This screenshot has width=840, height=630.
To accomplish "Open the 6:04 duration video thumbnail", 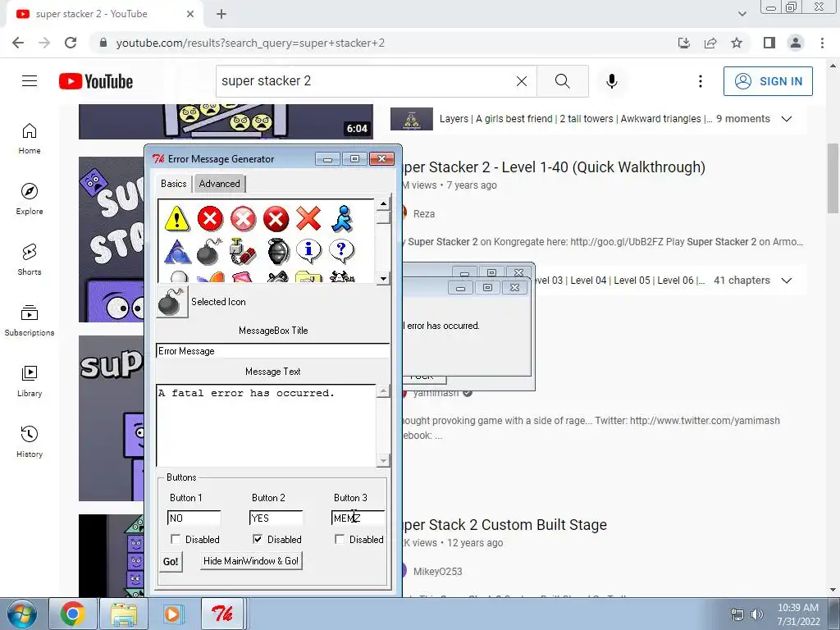I will coord(226,121).
